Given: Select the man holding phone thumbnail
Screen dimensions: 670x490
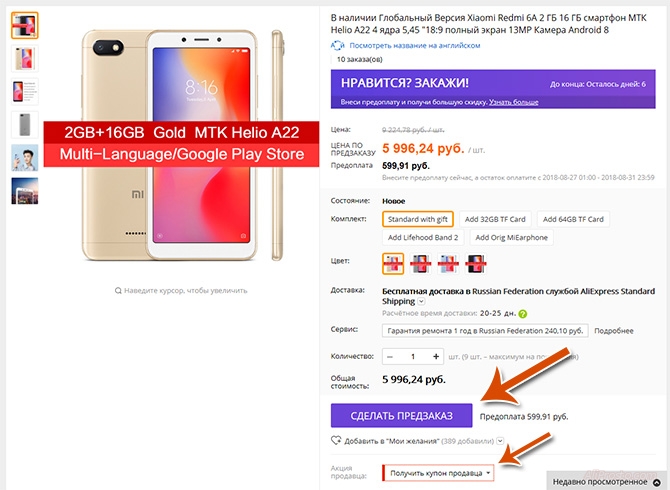Looking at the screenshot, I should pos(25,158).
